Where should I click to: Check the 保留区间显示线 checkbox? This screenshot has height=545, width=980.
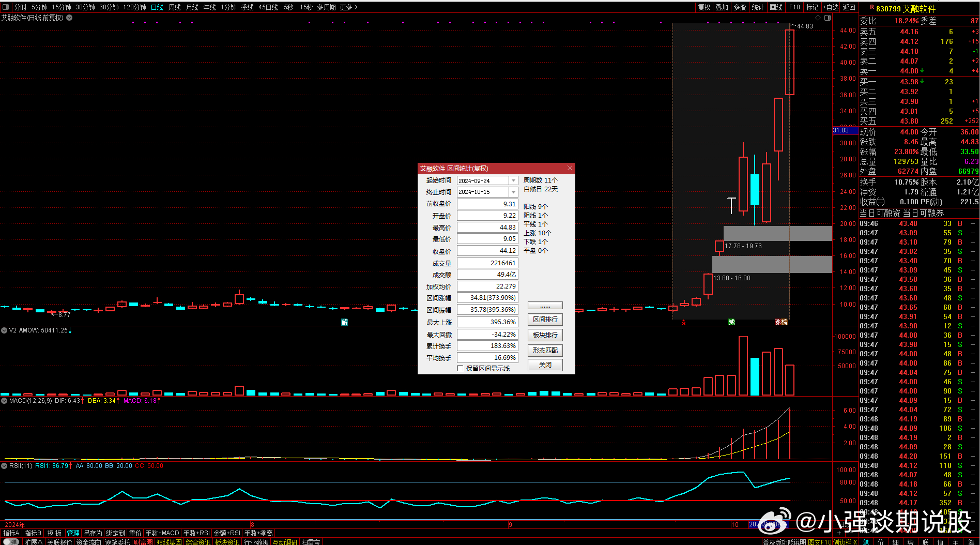tap(460, 368)
